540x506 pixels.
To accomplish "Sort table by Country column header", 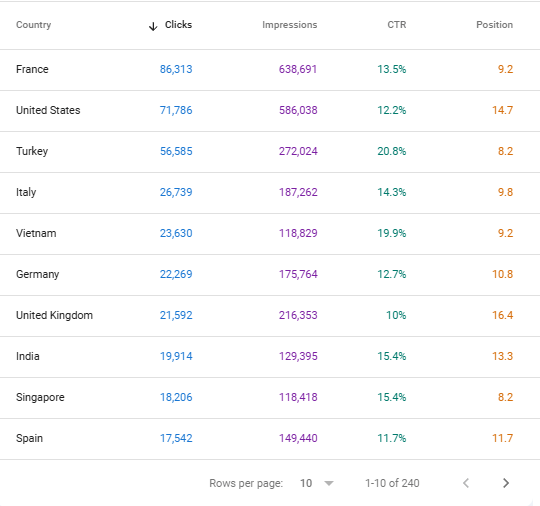I will [x=33, y=25].
